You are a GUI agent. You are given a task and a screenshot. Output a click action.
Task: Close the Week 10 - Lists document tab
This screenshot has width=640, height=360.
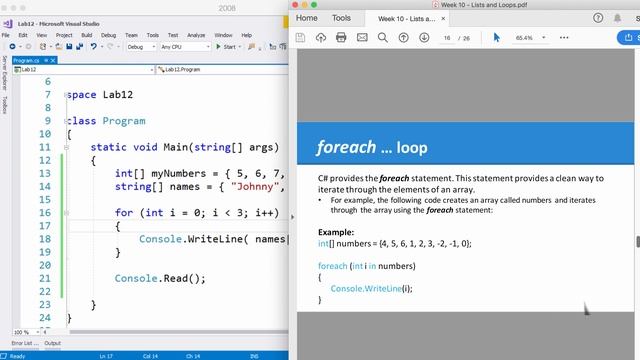tap(443, 19)
